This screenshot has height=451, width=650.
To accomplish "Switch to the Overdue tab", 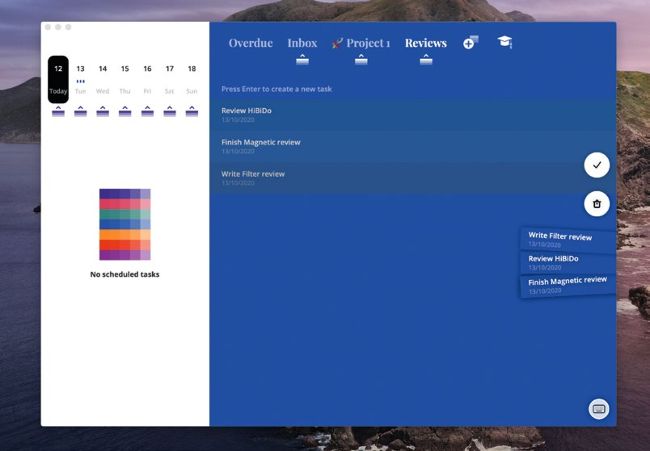I will pos(250,43).
